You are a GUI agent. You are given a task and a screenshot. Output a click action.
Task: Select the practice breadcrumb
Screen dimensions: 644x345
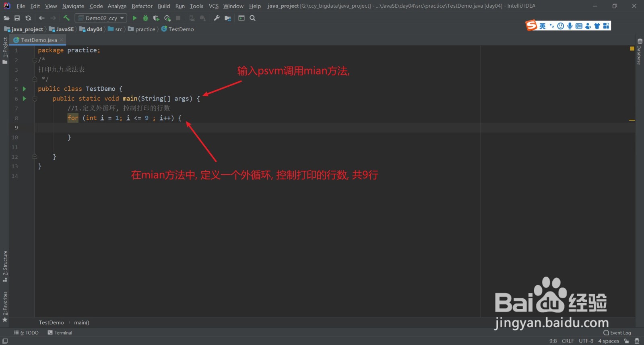point(142,29)
